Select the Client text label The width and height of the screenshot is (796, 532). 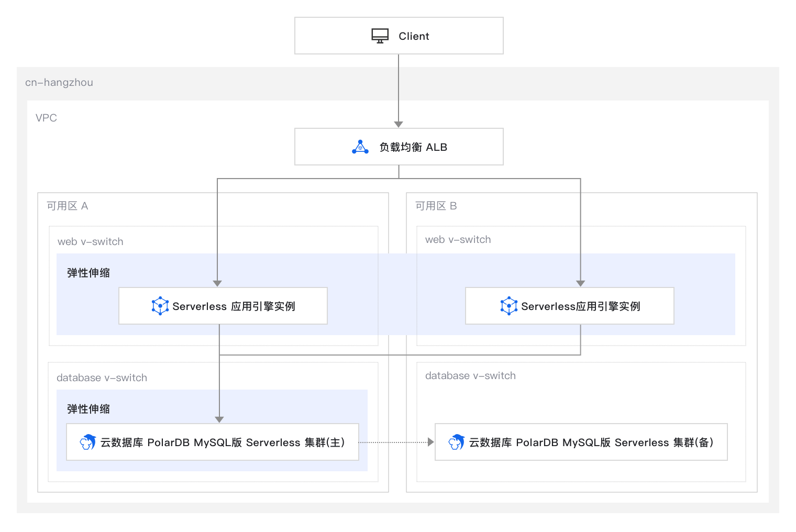pos(414,36)
